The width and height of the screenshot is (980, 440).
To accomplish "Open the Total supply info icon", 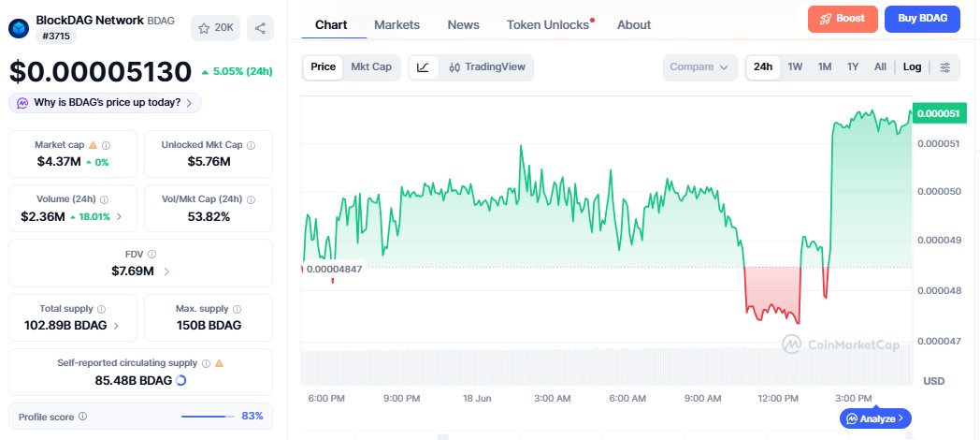I will pyautogui.click(x=101, y=309).
